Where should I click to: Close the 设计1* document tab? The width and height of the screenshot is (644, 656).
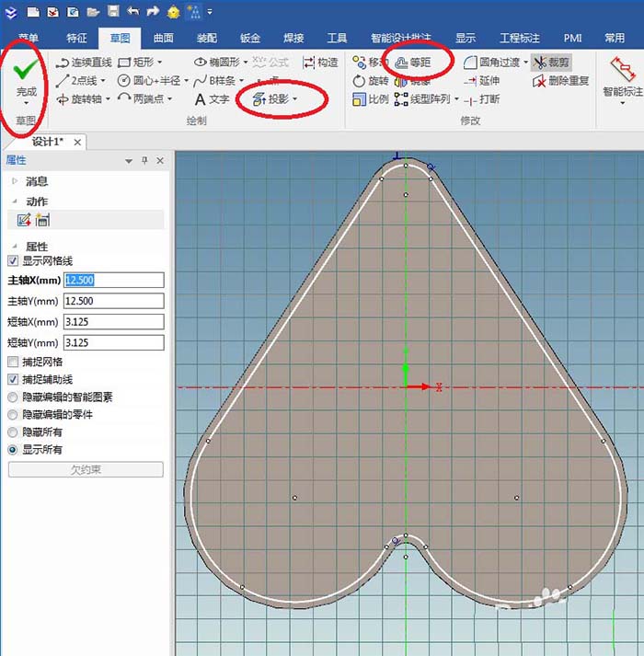[x=77, y=143]
